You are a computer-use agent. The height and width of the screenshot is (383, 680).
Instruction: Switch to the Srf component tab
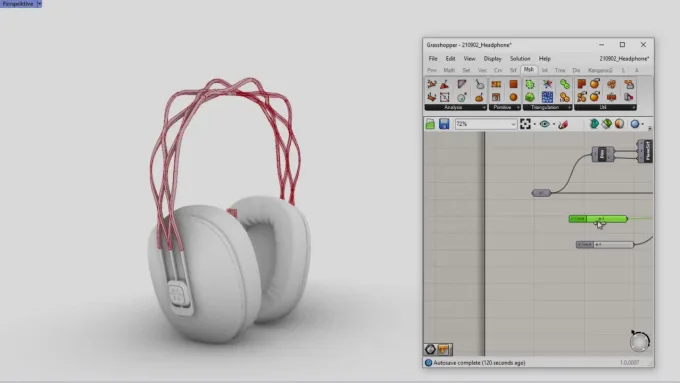coord(513,70)
